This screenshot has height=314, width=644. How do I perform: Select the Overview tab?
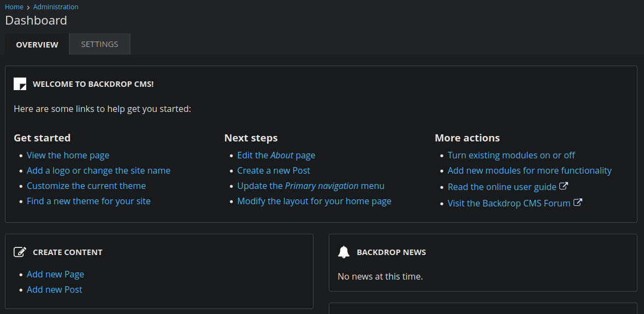pyautogui.click(x=37, y=45)
